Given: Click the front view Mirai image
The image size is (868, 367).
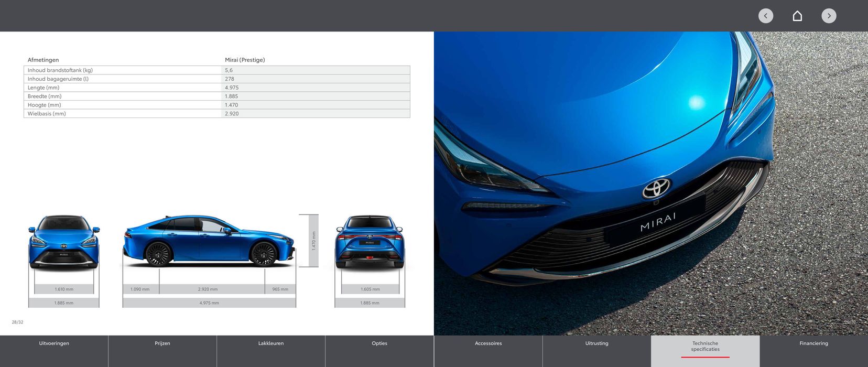Looking at the screenshot, I should click(x=64, y=242).
